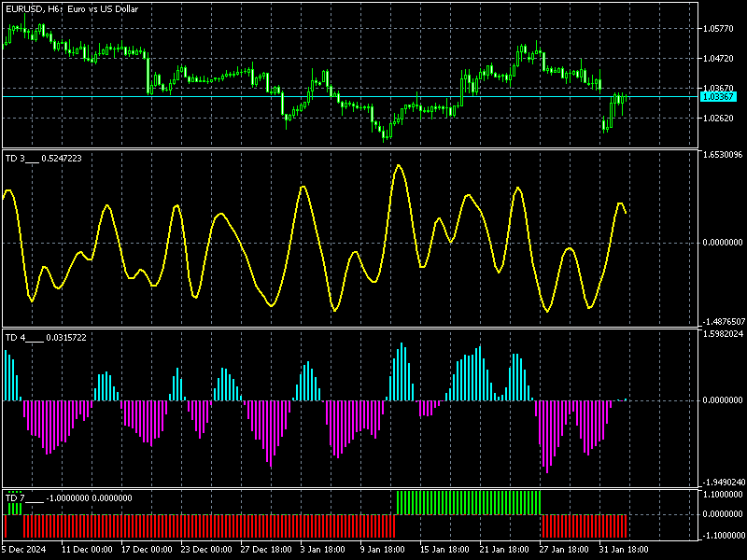Click the 11 Dec 00:00 time label
This screenshot has width=747, height=560.
point(87,550)
